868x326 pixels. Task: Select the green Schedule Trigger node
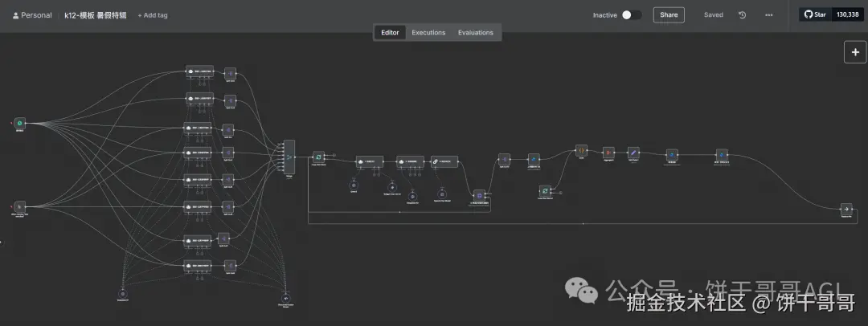coord(19,122)
